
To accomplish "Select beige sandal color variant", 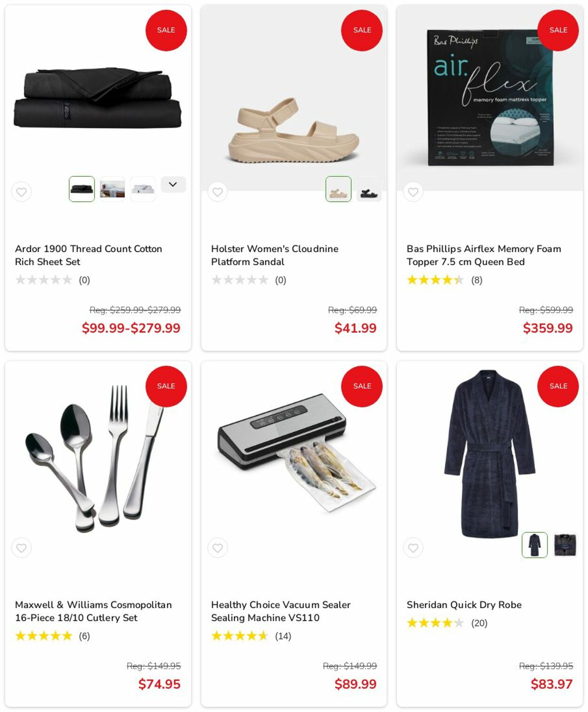I will [338, 189].
